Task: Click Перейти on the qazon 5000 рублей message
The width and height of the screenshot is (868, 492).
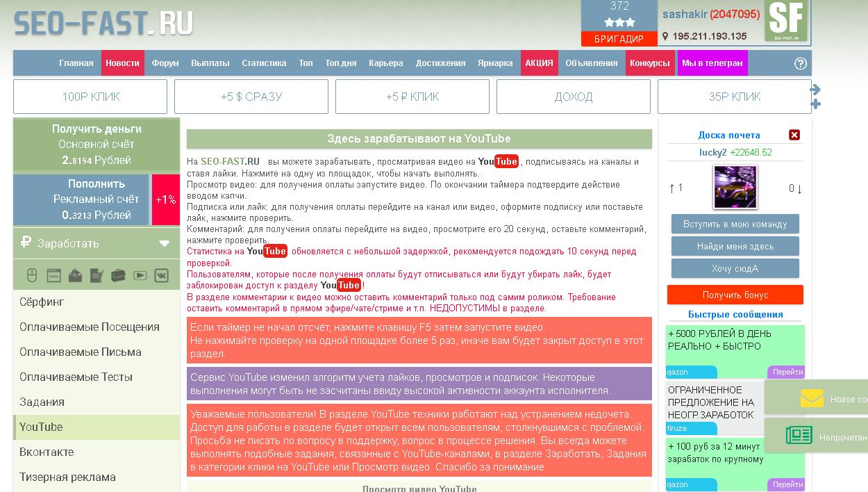Action: (787, 372)
